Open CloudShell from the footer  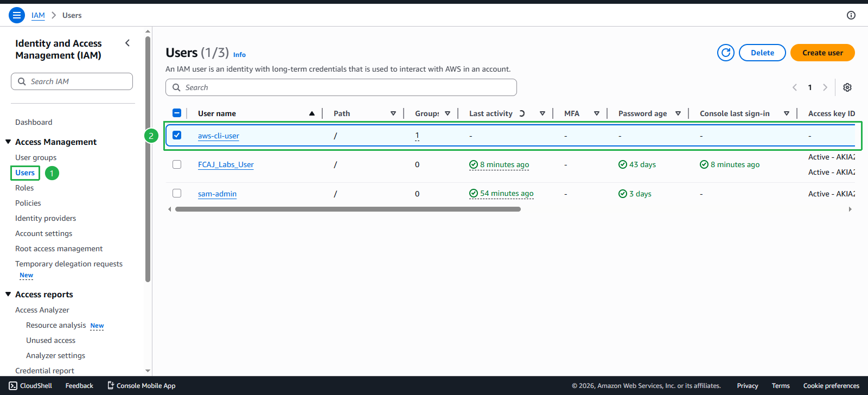30,386
